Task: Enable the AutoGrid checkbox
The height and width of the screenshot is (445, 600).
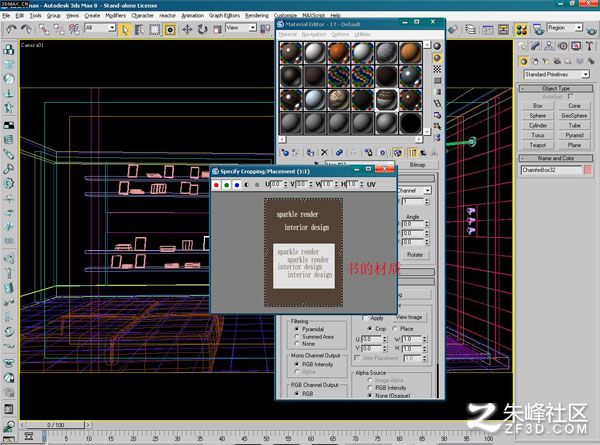Action: [x=571, y=97]
